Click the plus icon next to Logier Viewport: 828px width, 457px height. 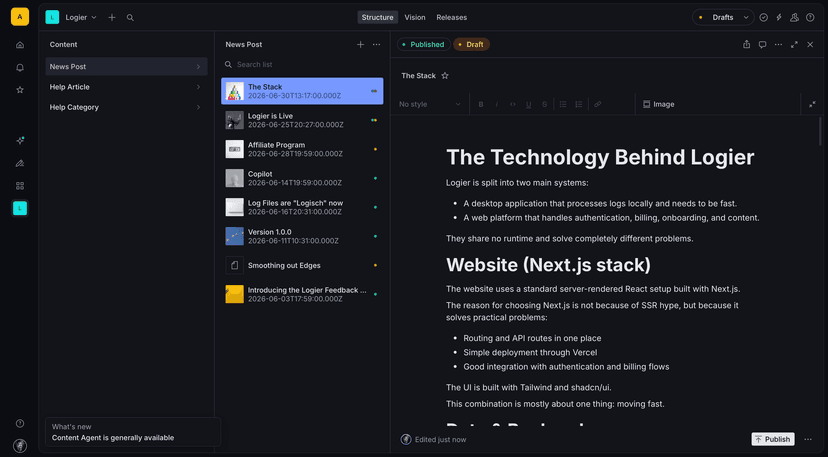112,17
